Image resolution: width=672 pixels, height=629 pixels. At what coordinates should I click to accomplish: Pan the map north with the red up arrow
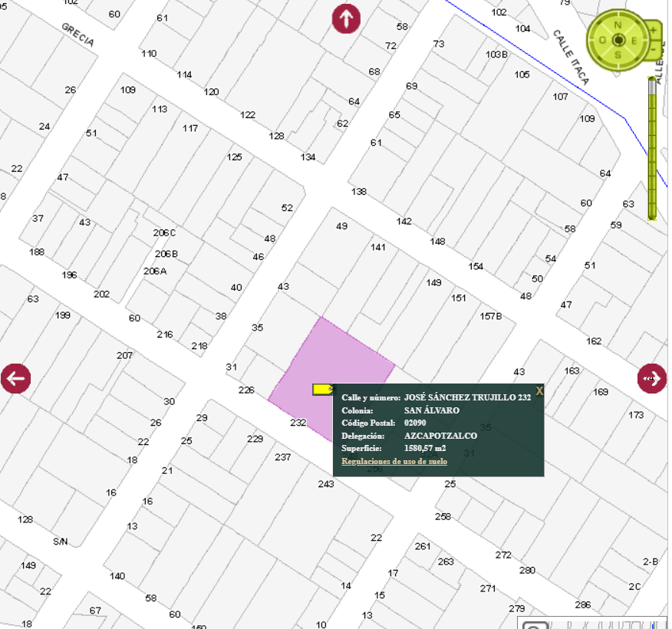(346, 19)
